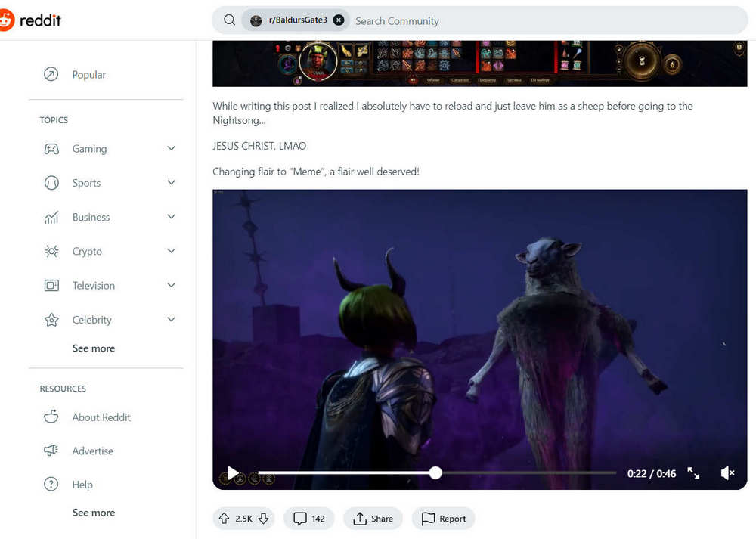The image size is (756, 539).
Task: Play the sheep video
Action: click(234, 473)
